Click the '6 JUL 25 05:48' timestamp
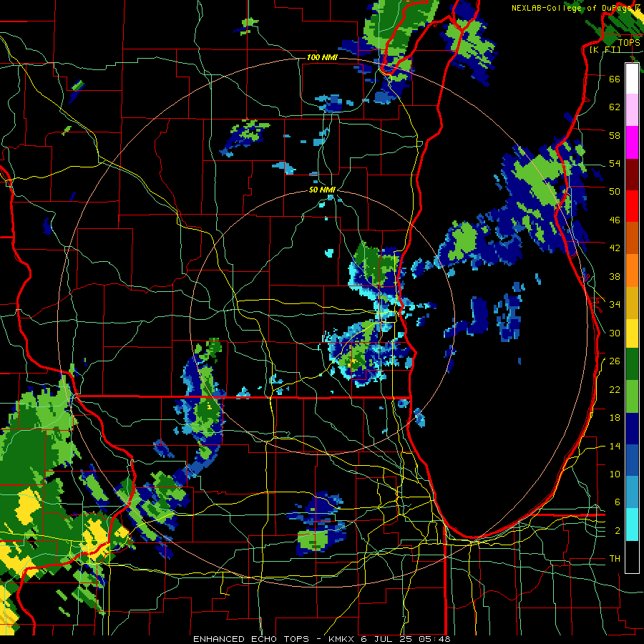 tap(406, 639)
